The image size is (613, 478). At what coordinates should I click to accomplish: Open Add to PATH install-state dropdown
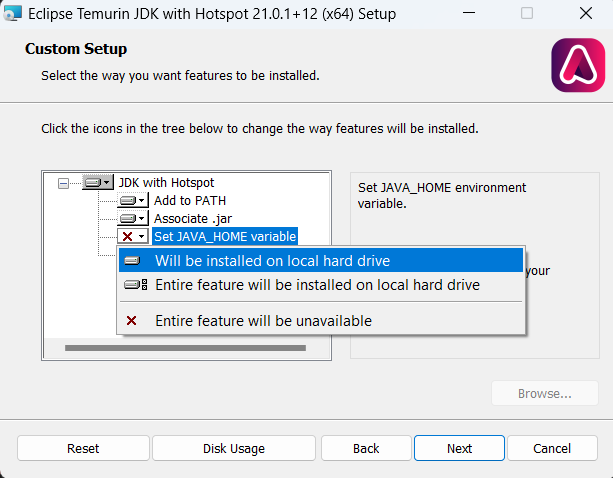[133, 201]
